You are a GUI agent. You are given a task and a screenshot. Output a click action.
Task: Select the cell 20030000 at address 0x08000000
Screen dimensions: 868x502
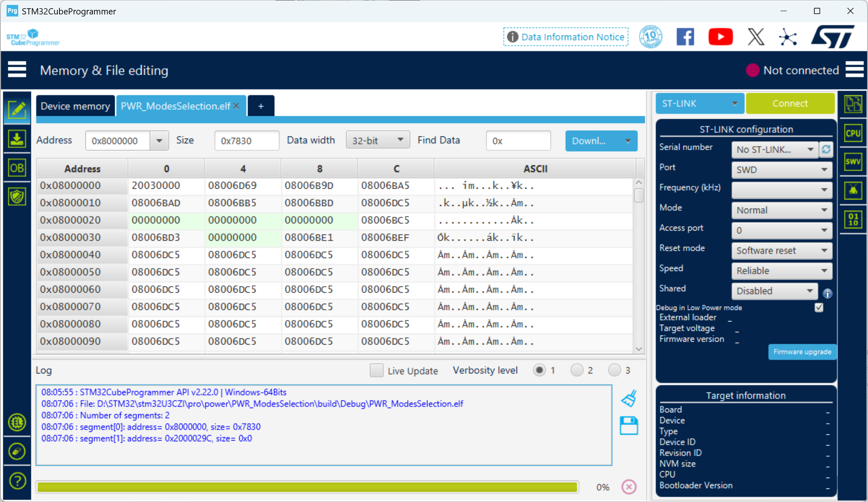[166, 185]
